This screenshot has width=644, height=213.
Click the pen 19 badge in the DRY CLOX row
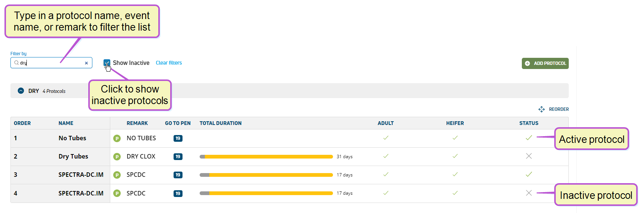pyautogui.click(x=178, y=157)
